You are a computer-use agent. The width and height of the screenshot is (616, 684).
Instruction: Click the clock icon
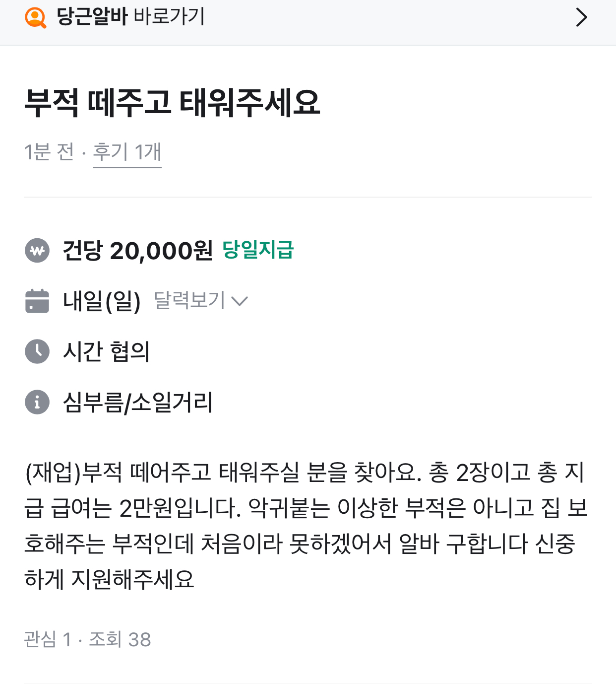point(37,351)
